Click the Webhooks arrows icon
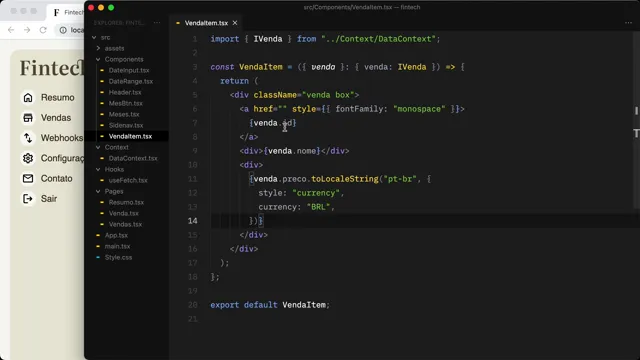Screen dimensions: 640x360 [x=28, y=138]
